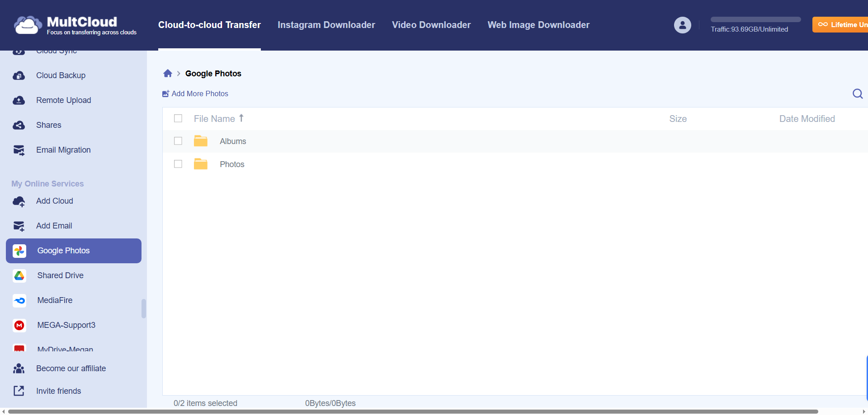Click the bottom horizontal scrollbar
Viewport: 868px width, 415px height.
point(413,411)
